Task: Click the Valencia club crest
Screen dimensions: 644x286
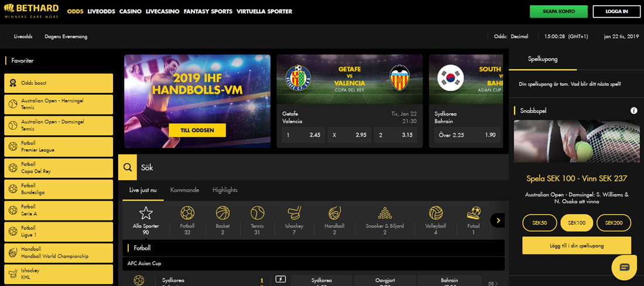Action: coord(400,78)
